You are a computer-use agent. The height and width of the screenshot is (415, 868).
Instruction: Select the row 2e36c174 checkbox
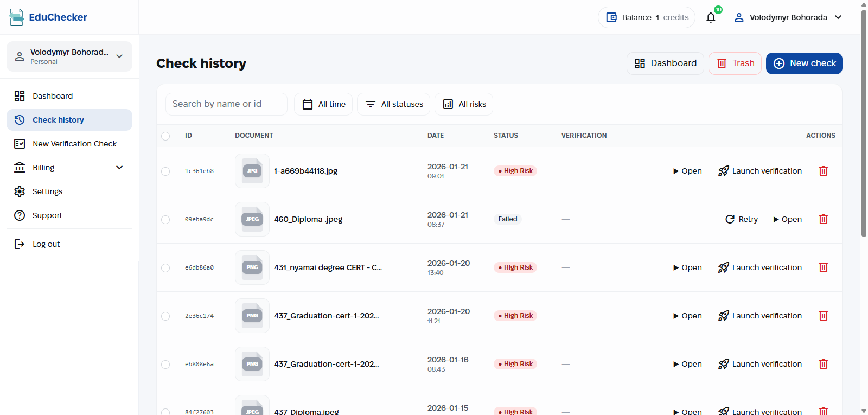pyautogui.click(x=165, y=316)
